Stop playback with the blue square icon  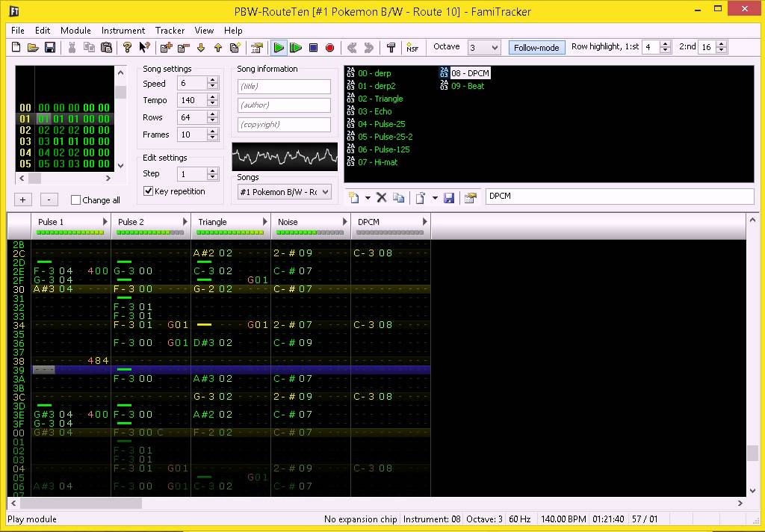click(x=313, y=47)
